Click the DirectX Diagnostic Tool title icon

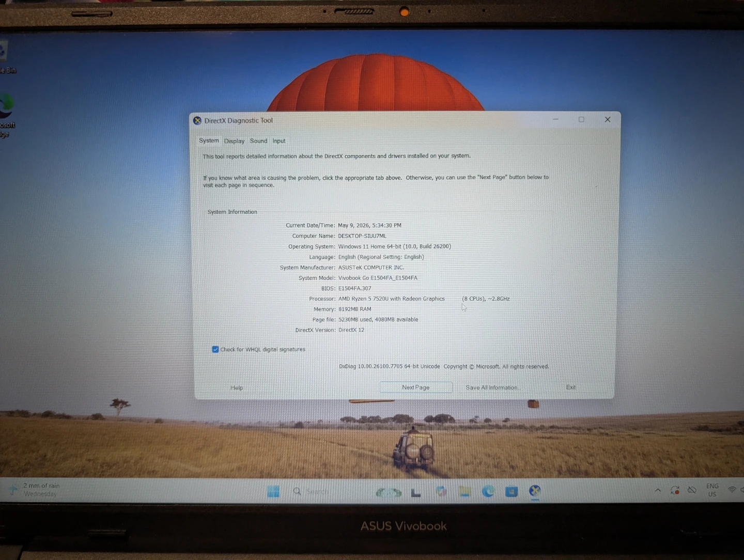tap(197, 120)
